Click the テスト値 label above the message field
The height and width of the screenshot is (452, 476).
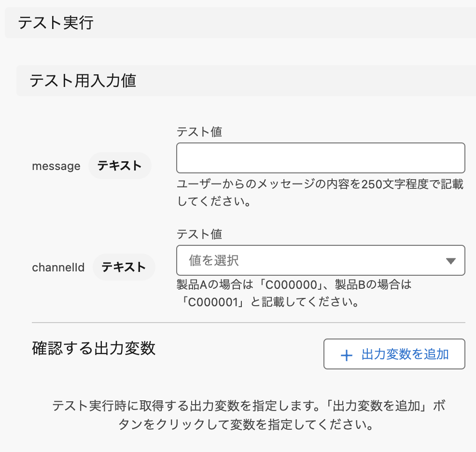click(199, 132)
